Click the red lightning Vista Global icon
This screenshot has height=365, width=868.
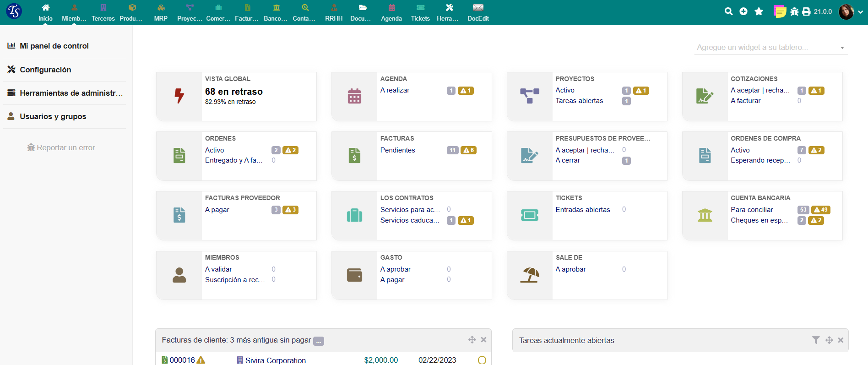[179, 96]
